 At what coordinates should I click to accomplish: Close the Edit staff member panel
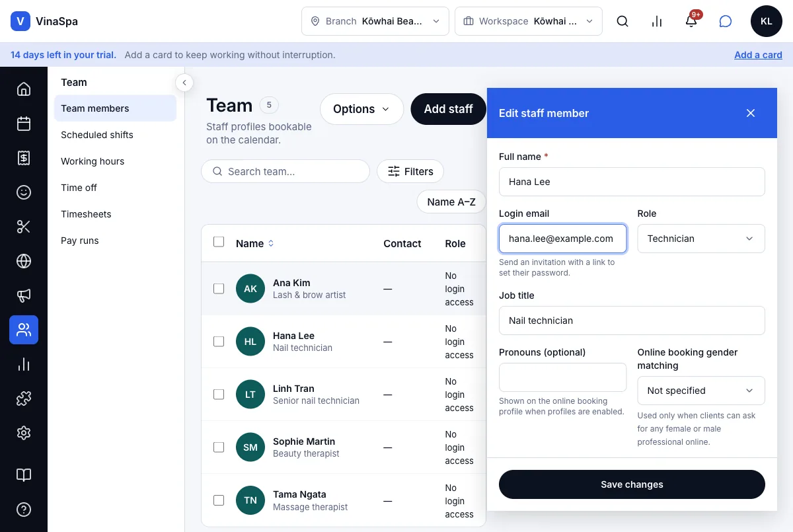coord(751,113)
